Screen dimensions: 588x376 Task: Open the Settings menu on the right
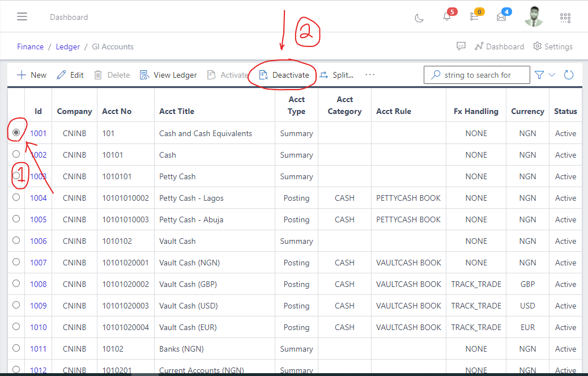552,47
